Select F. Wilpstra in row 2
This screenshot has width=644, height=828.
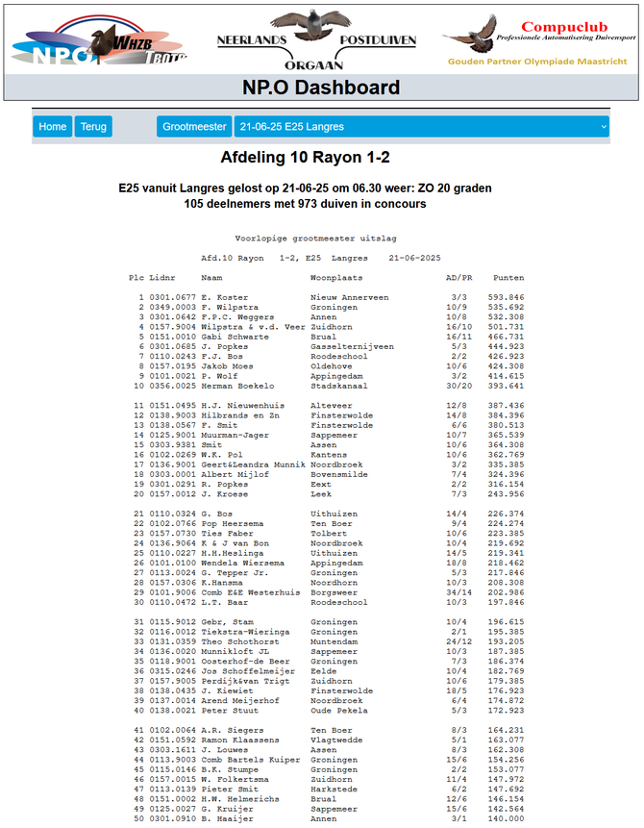[x=230, y=308]
